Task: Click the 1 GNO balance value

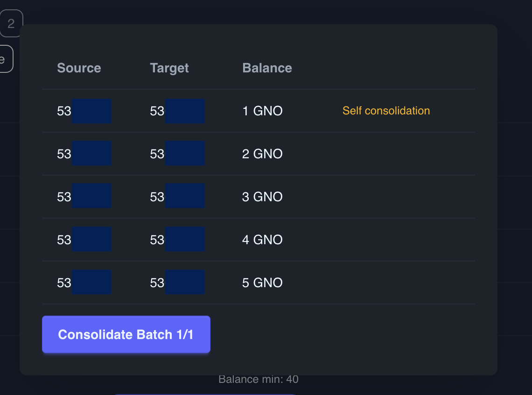Action: (262, 111)
